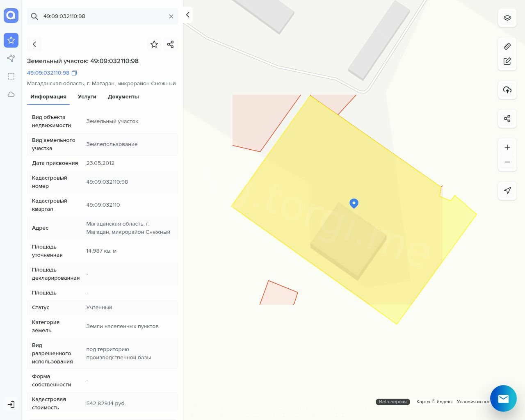This screenshot has height=420, width=525.
Task: Copy cadastral number to clipboard
Action: [74, 73]
